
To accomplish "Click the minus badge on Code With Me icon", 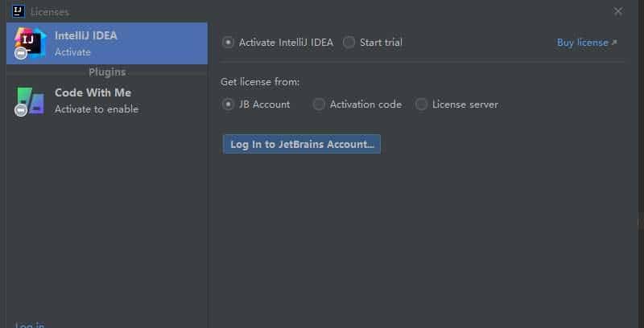I will [x=21, y=110].
